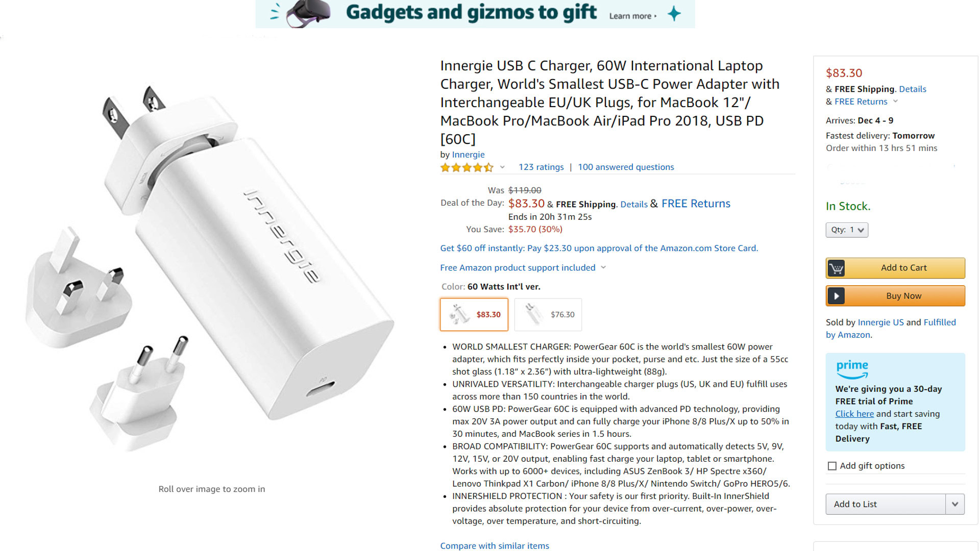
Task: Click the Add to Cart button
Action: pyautogui.click(x=903, y=268)
